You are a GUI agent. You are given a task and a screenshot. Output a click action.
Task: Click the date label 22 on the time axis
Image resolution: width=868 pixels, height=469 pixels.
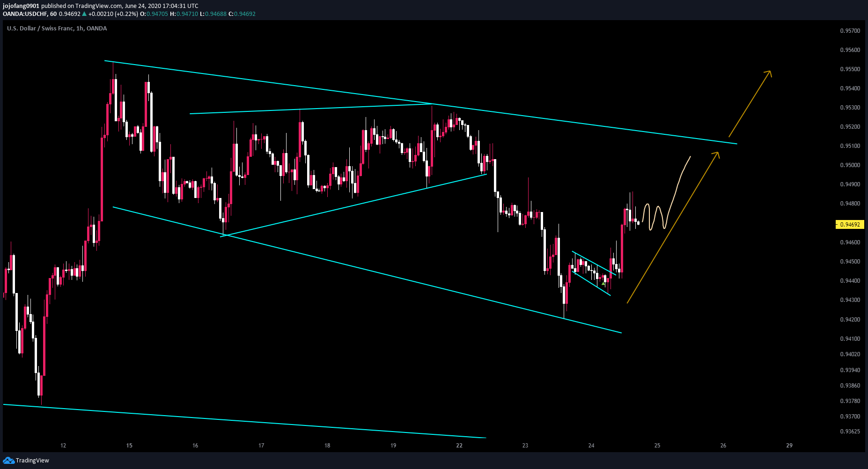point(459,446)
